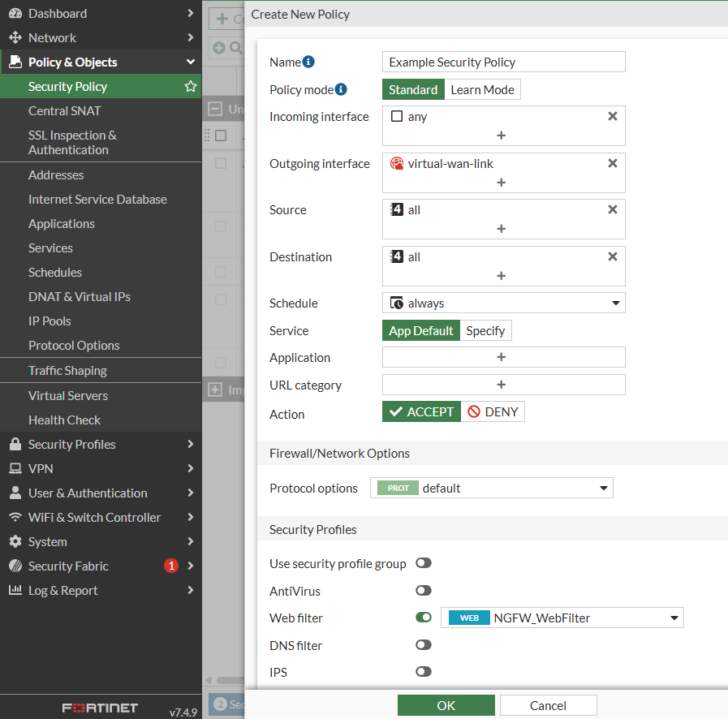
Task: Set Action to DENY
Action: [x=493, y=411]
